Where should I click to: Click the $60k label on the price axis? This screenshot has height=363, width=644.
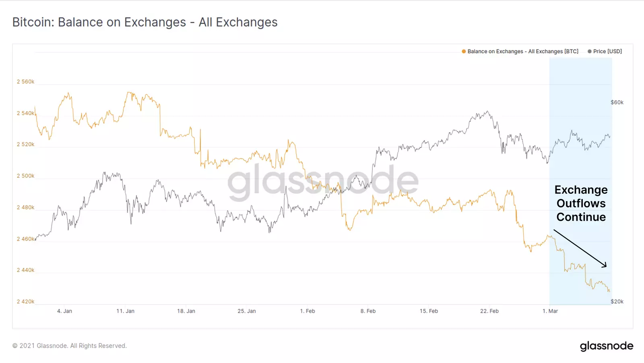[617, 102]
